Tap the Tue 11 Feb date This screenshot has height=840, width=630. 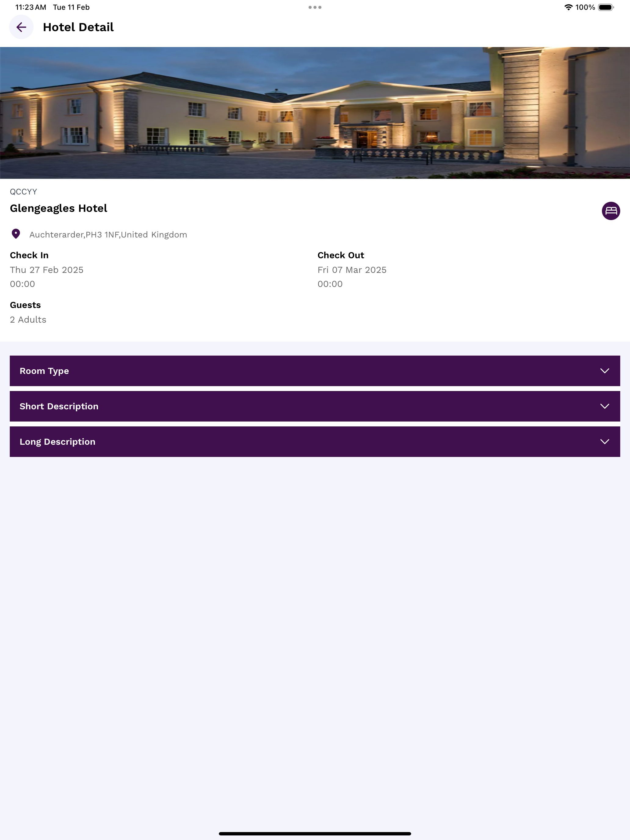(71, 7)
